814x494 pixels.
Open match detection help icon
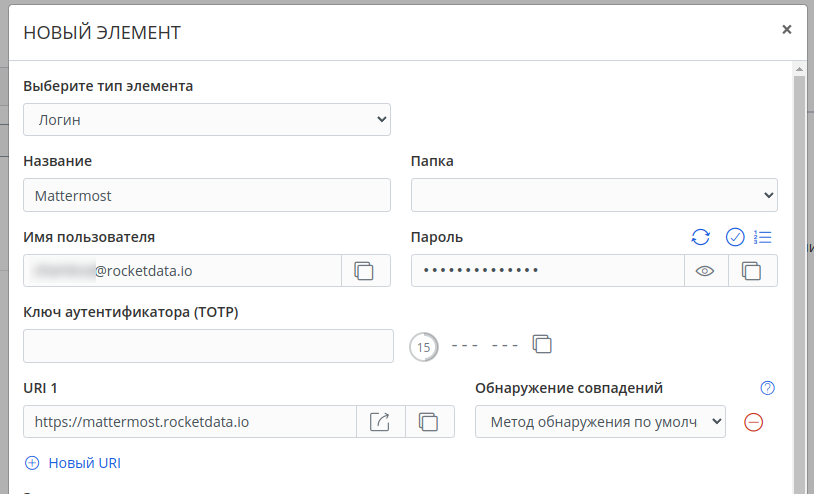(768, 388)
